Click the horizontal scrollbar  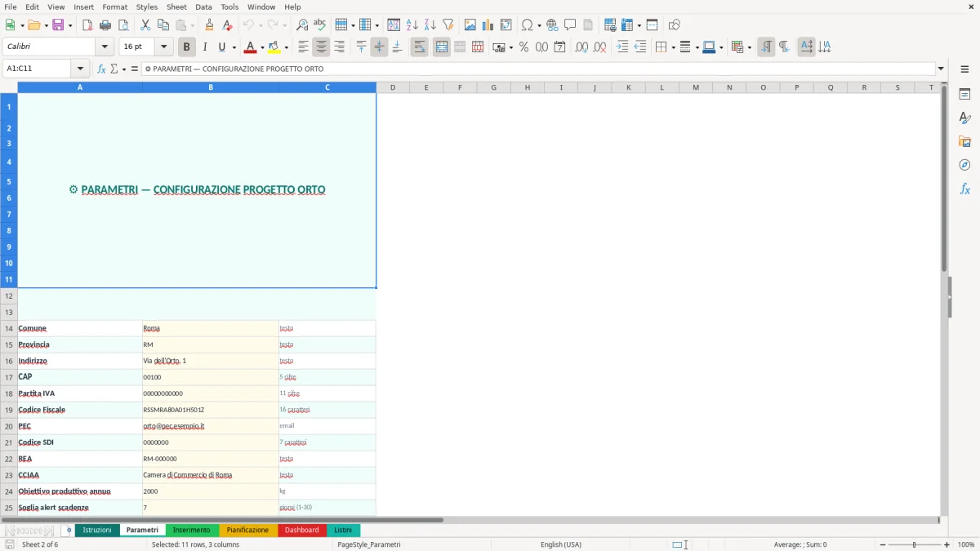(222, 519)
